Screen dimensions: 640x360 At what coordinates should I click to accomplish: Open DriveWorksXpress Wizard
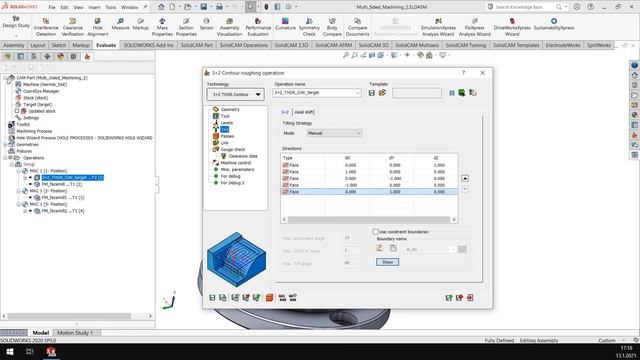click(512, 27)
